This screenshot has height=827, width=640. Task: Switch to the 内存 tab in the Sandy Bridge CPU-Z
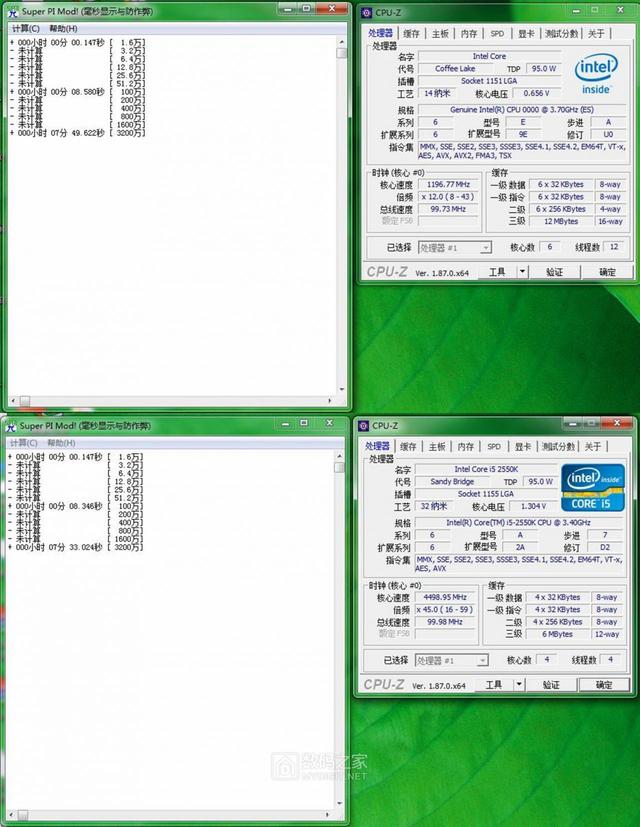click(465, 447)
